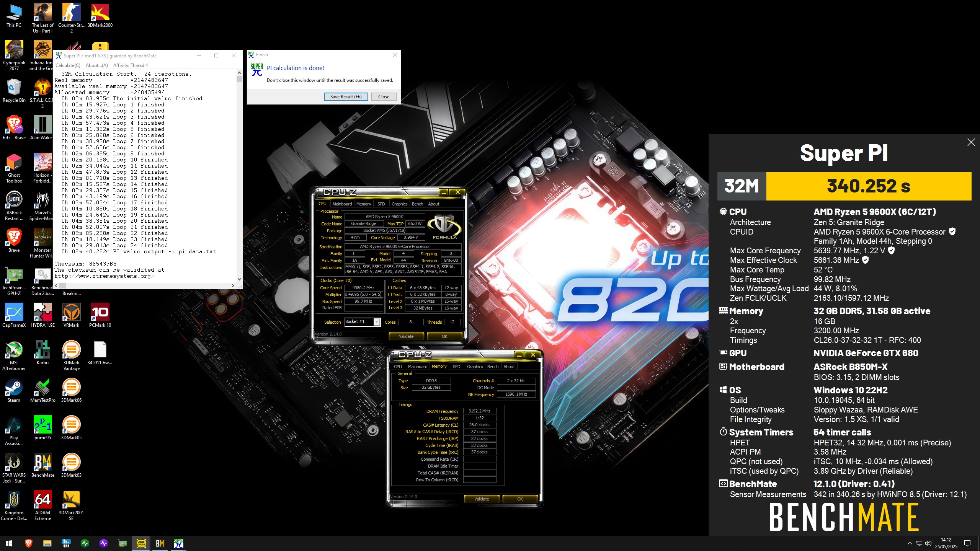Open the 3DMark05 desktop shortcut

click(x=71, y=428)
